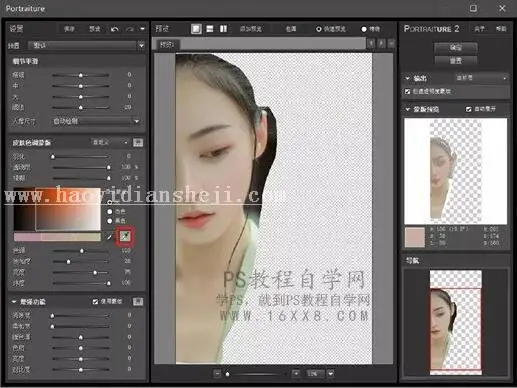Image resolution: width=517 pixels, height=388 pixels.
Task: Toggle the auto expand mask preview checkbox
Action: point(468,109)
